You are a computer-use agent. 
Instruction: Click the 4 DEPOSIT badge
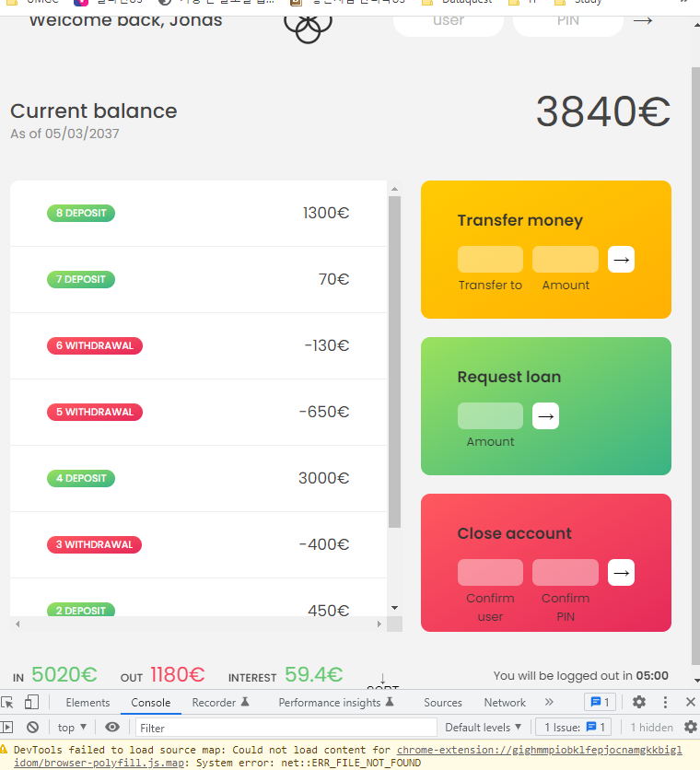point(81,478)
